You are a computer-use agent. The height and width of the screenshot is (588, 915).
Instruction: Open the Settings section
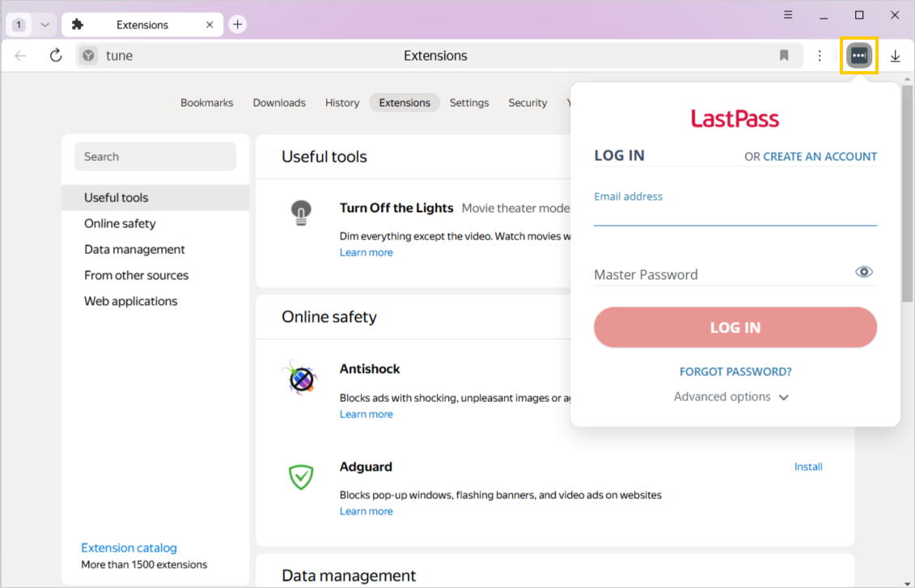[x=469, y=103]
